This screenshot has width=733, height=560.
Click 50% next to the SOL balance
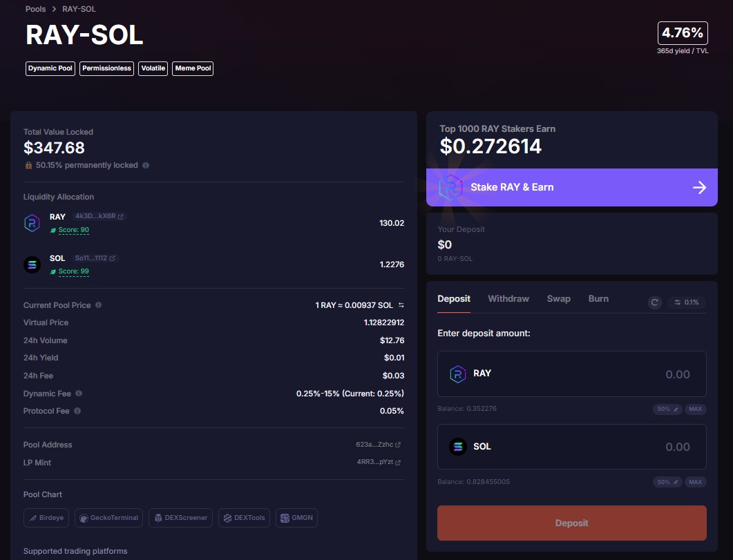[665, 482]
